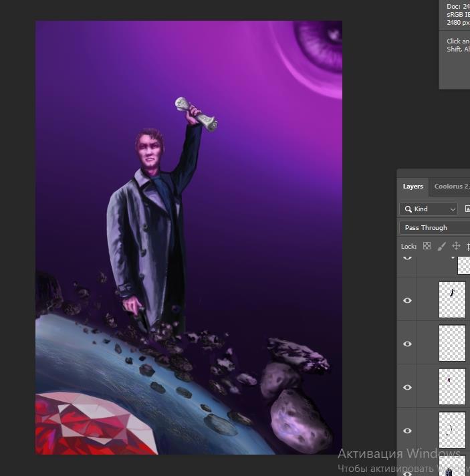Open the Kind layer filter dropdown
Image resolution: width=470 pixels, height=476 pixels.
point(429,209)
